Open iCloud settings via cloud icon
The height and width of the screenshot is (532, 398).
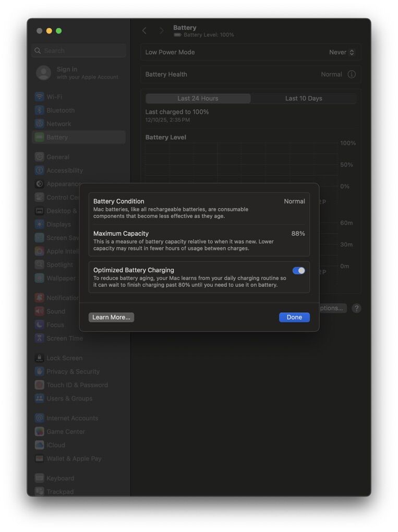click(x=40, y=445)
